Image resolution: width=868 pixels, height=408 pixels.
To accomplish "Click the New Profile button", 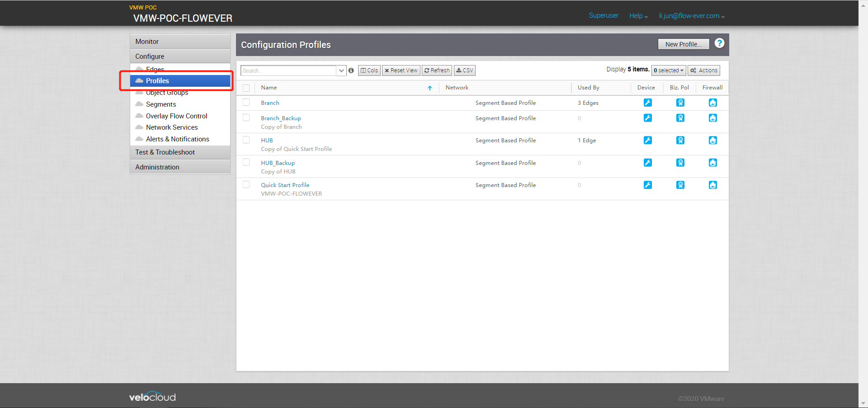I will 683,44.
